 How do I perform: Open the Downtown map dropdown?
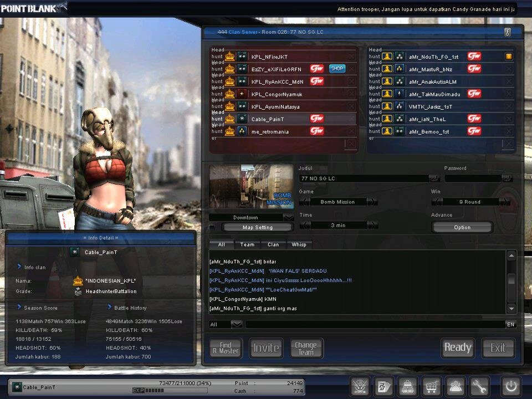[x=288, y=217]
